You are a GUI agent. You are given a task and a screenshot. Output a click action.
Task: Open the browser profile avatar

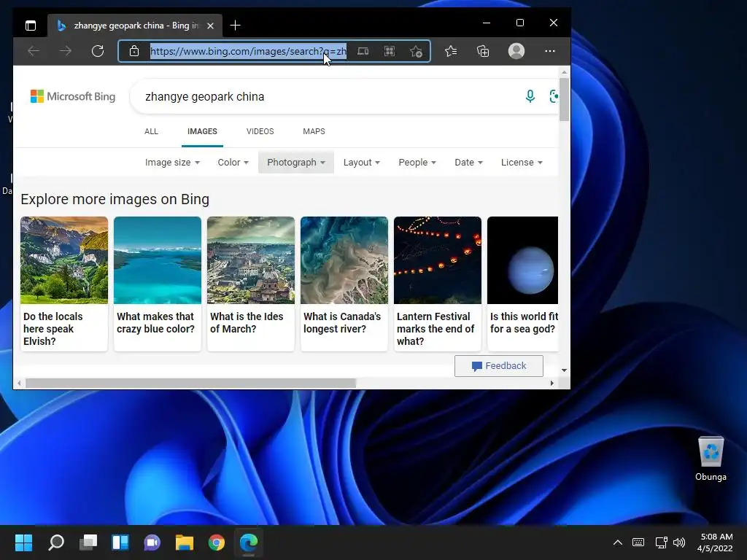(516, 51)
